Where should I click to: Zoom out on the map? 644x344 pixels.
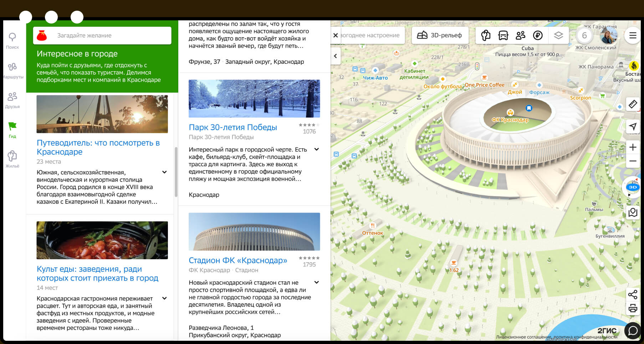tap(633, 161)
